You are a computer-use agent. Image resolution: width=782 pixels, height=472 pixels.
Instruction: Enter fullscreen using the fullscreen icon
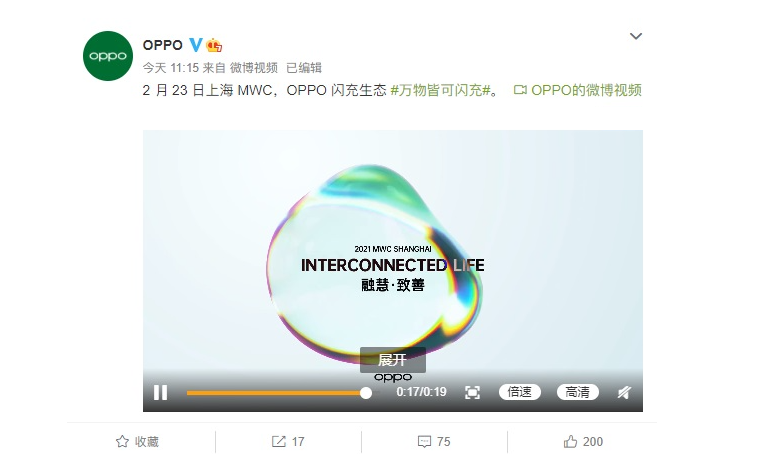pyautogui.click(x=472, y=392)
